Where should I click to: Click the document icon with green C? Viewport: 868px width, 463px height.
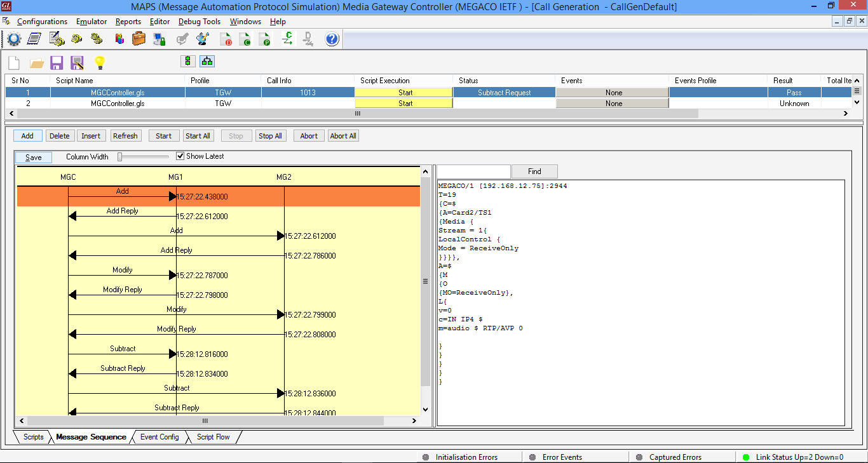pos(245,39)
